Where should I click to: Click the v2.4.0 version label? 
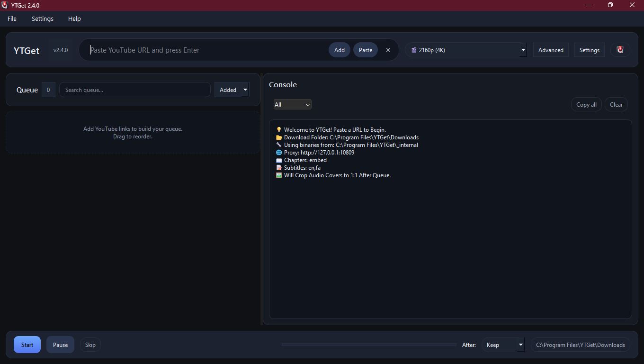pyautogui.click(x=61, y=50)
